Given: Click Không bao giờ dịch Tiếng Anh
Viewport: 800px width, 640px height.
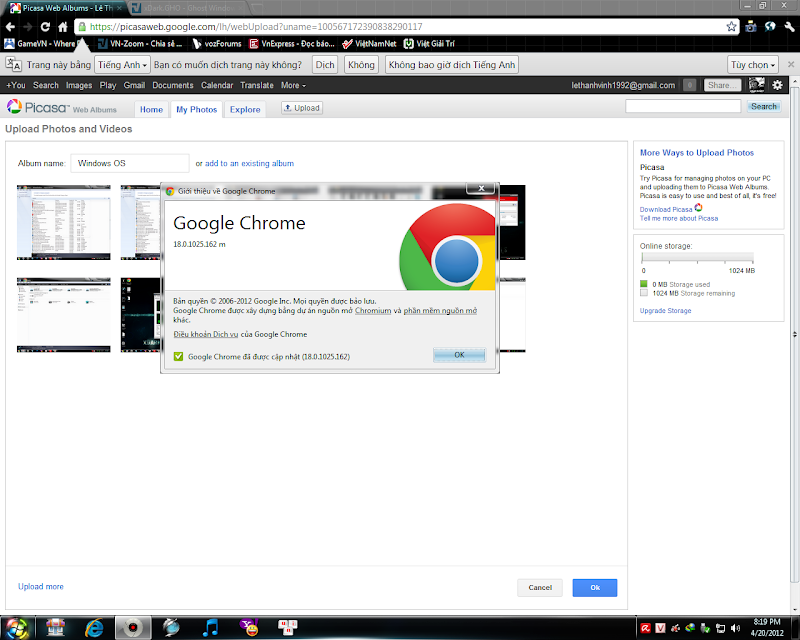Looking at the screenshot, I should pyautogui.click(x=452, y=65).
